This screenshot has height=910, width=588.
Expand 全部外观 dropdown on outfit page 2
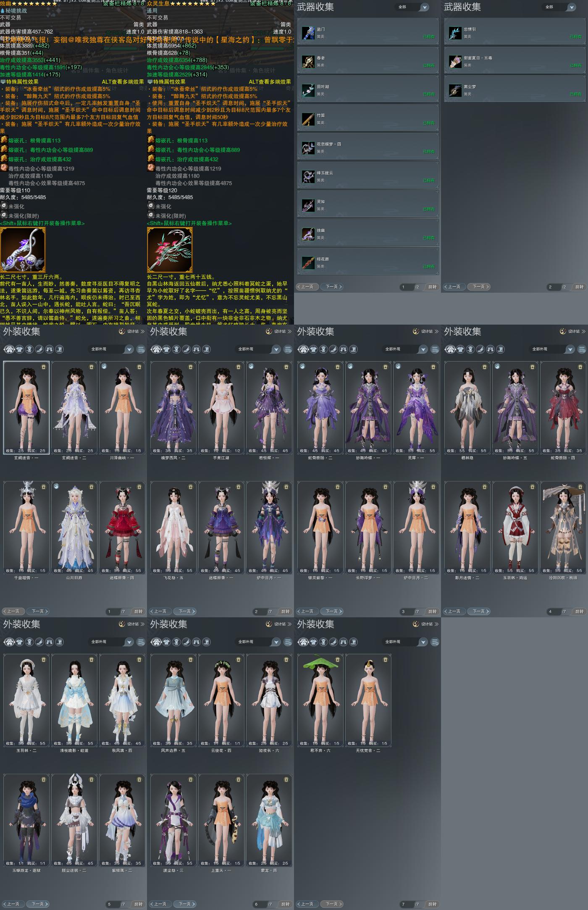pyautogui.click(x=258, y=349)
